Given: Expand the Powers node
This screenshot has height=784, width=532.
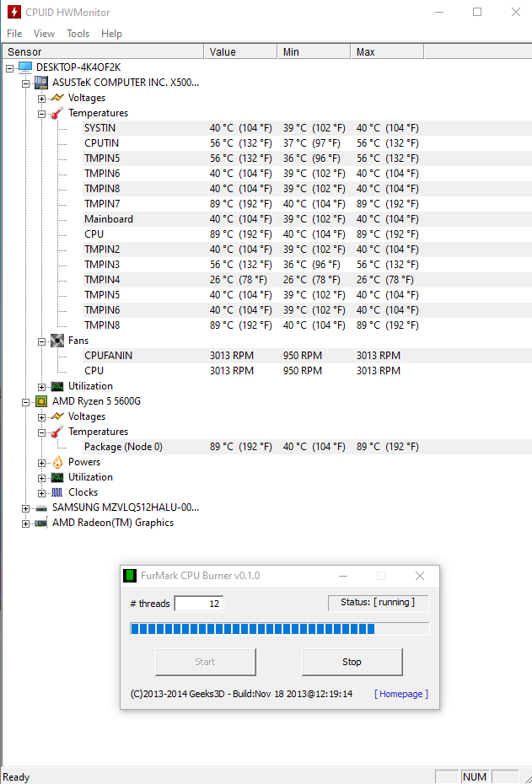Looking at the screenshot, I should pyautogui.click(x=42, y=463).
